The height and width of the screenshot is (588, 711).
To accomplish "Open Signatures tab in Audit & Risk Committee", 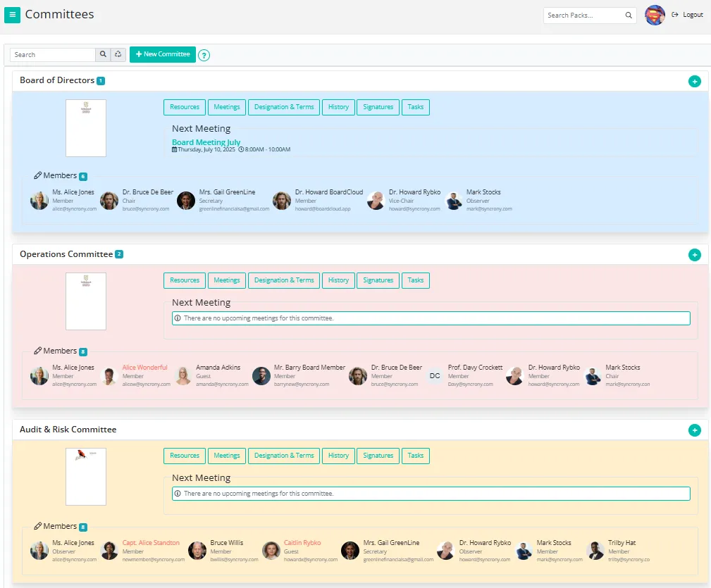I will (x=378, y=456).
